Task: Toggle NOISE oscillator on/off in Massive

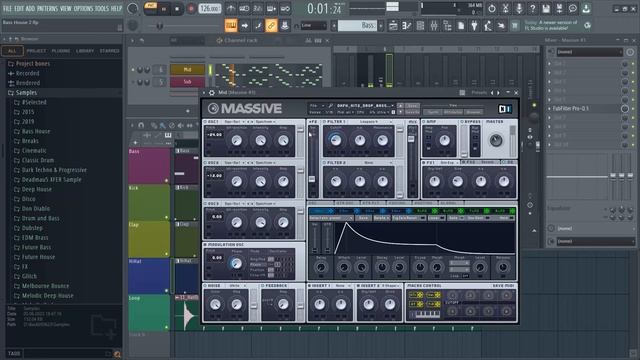Action: coord(205,286)
